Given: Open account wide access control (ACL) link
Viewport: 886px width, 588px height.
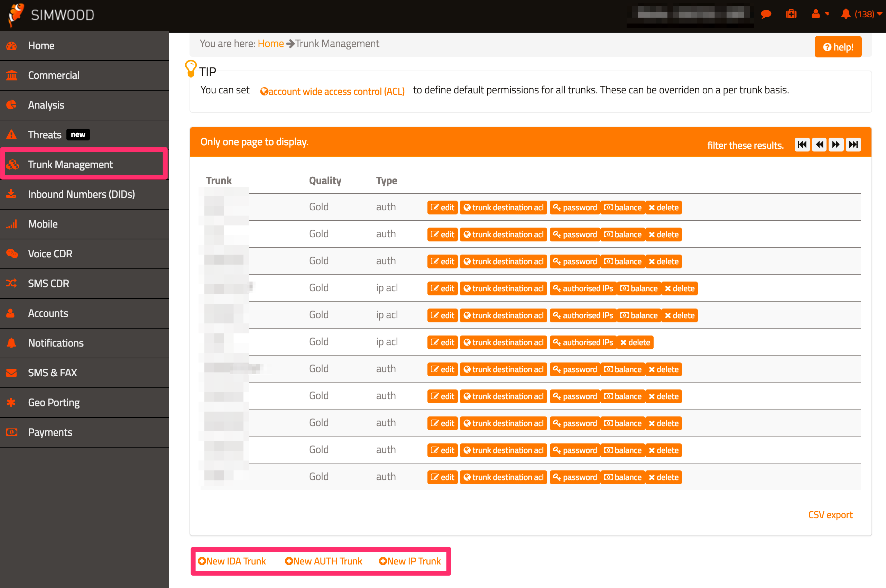Looking at the screenshot, I should pos(332,91).
